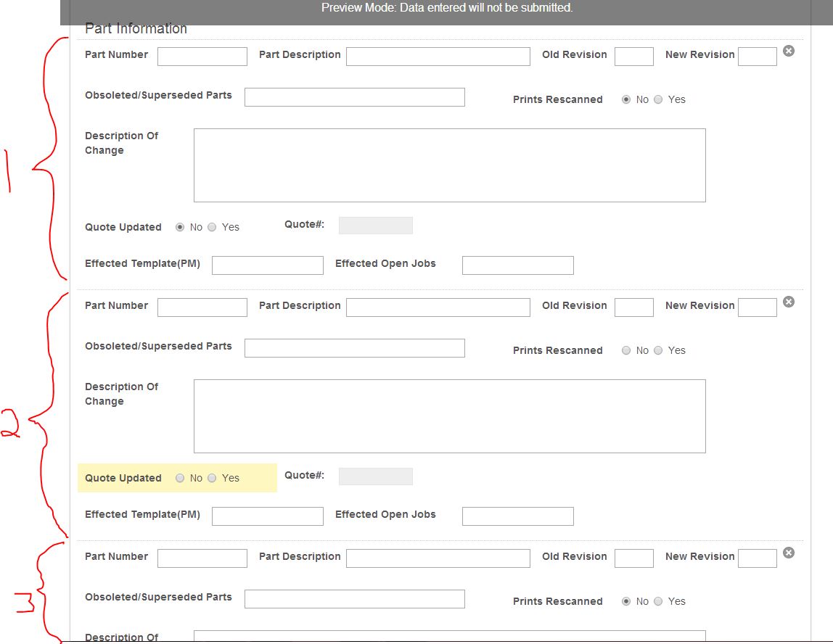The image size is (833, 644).
Task: Click the Part Number field in first section
Action: tap(202, 57)
